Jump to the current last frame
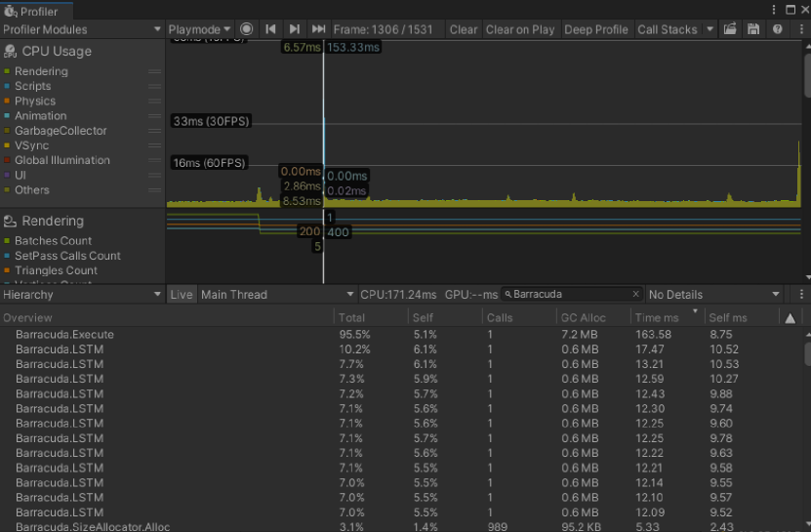 [x=318, y=29]
